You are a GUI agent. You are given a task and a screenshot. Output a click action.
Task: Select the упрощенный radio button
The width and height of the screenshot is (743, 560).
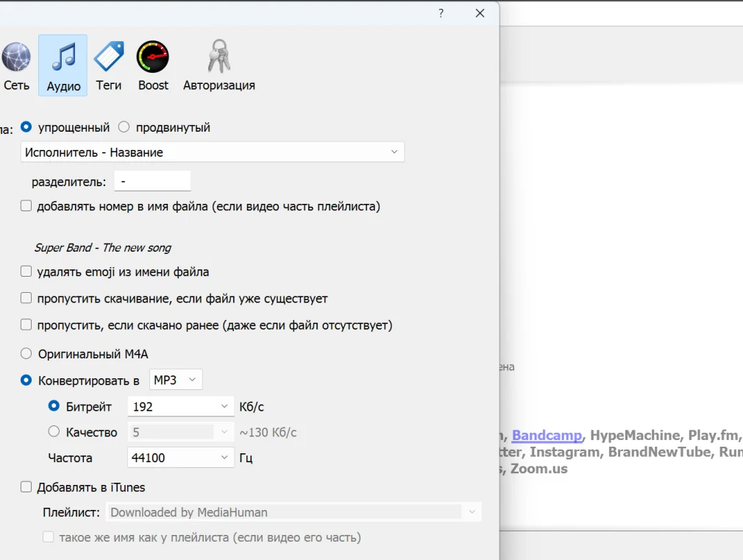pos(26,127)
